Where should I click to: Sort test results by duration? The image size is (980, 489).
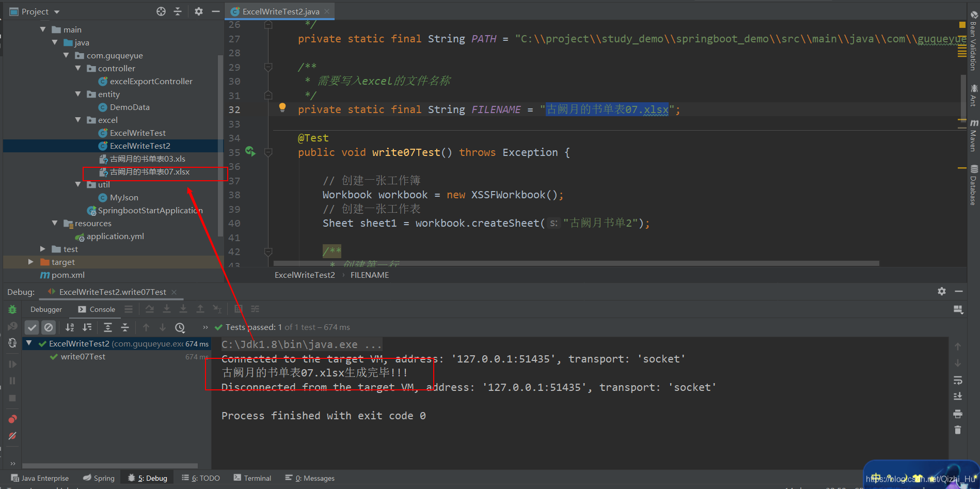[x=87, y=327]
